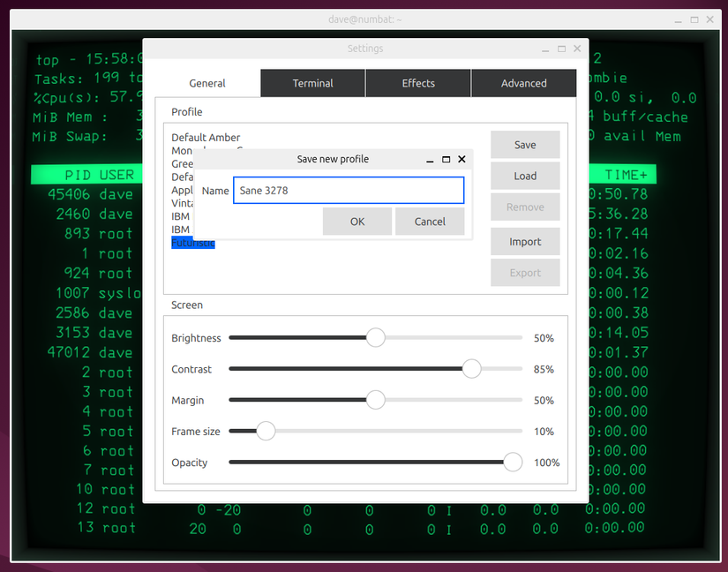Click the PID USER header in terminal

point(99,175)
